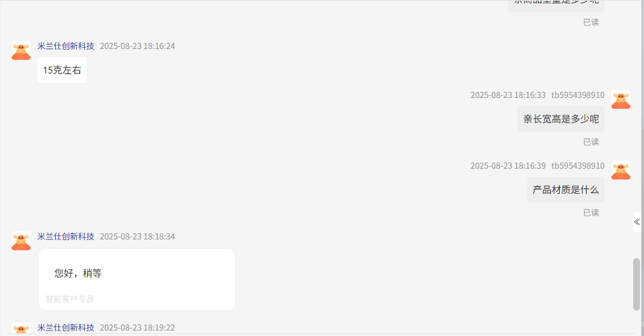Click username tb5954398910 at 18:16:39
The image size is (644, 336).
coord(578,166)
